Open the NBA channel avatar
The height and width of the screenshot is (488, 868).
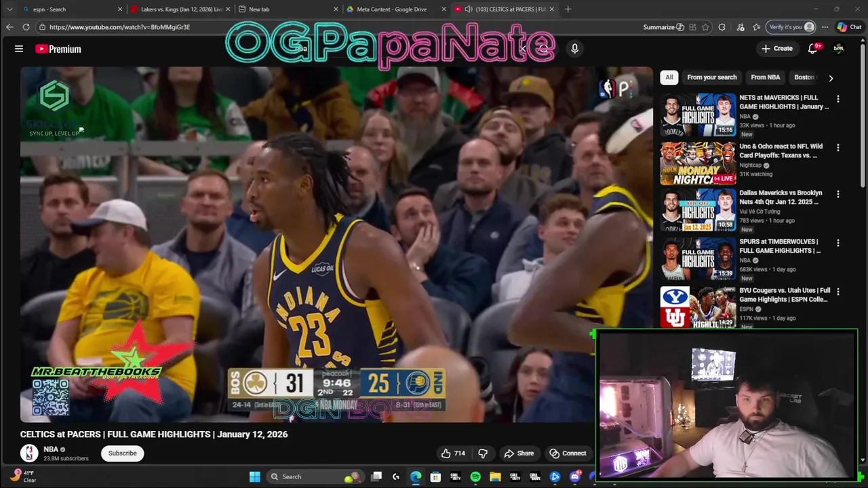[29, 453]
